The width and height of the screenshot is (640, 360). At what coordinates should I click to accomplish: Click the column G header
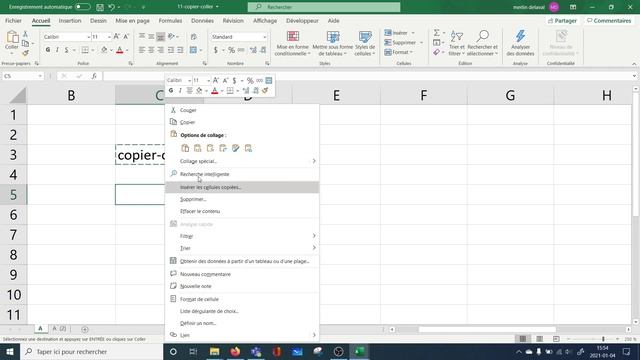(x=510, y=96)
